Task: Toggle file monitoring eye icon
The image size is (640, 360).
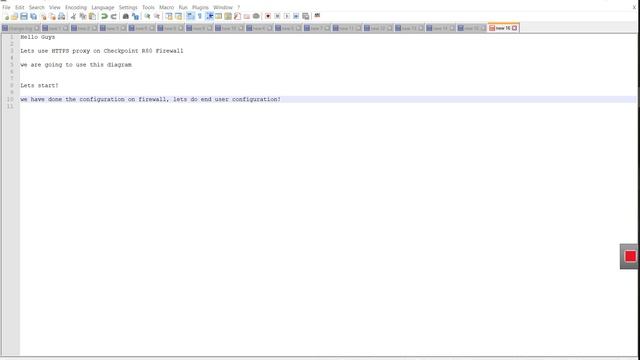Action: coord(256,16)
